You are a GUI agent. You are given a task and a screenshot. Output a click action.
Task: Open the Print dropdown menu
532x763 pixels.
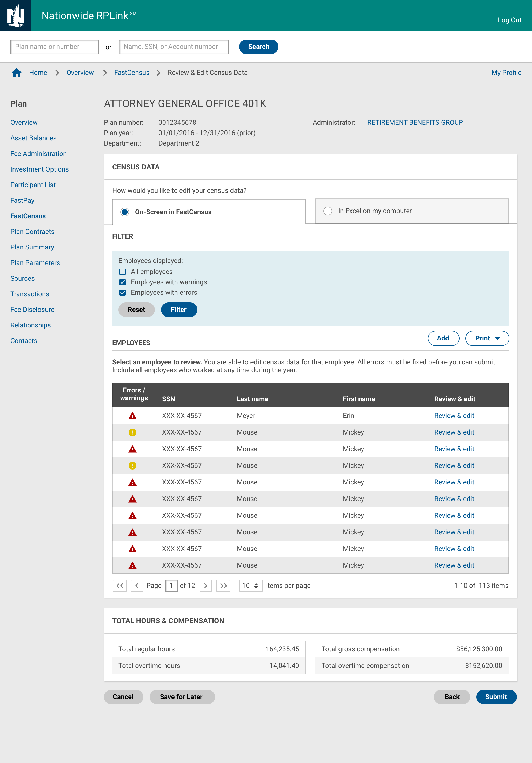pos(487,338)
